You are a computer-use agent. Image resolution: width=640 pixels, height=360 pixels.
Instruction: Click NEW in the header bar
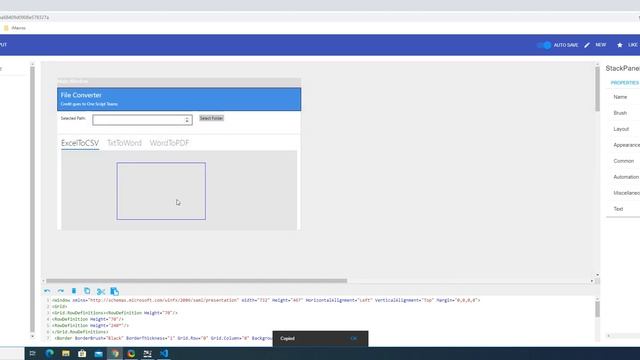(x=600, y=45)
